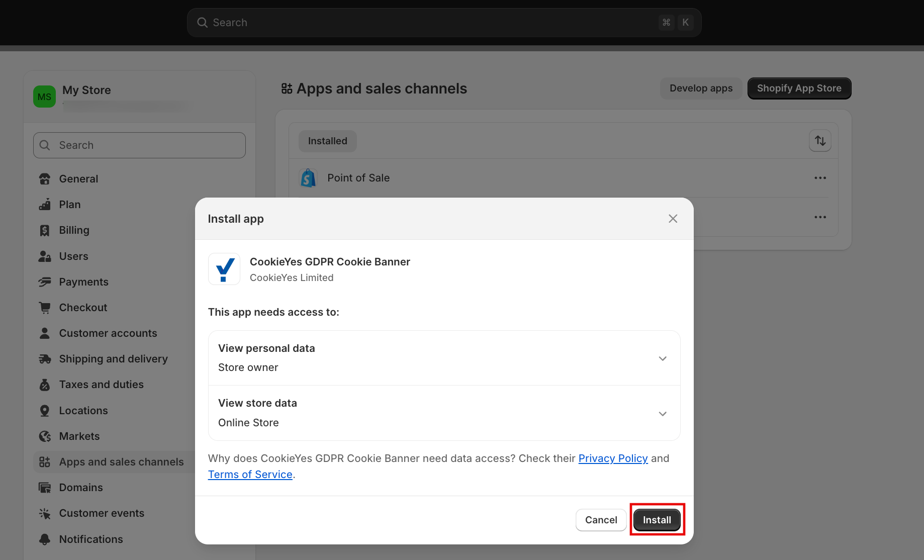Open the Privacy Policy link
This screenshot has width=924, height=560.
(613, 458)
